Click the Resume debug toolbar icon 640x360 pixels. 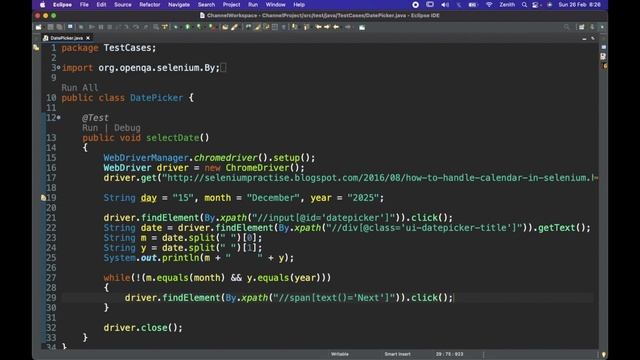[x=91, y=27]
